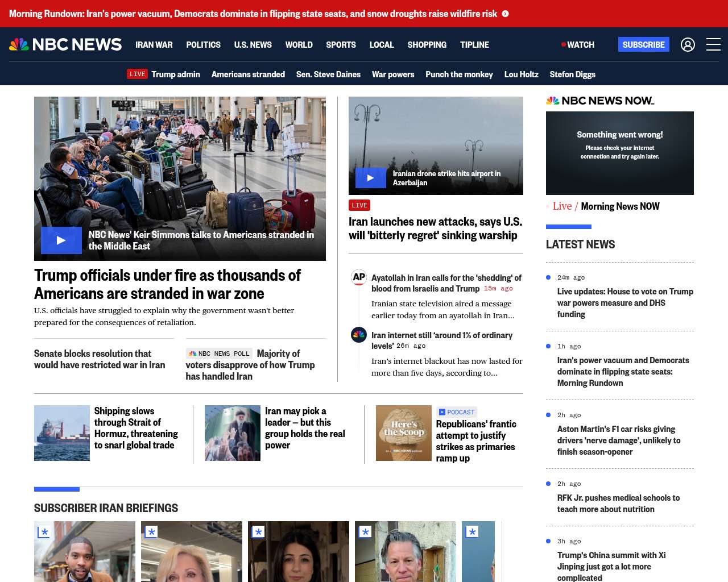Go to U.S. News section

click(253, 44)
